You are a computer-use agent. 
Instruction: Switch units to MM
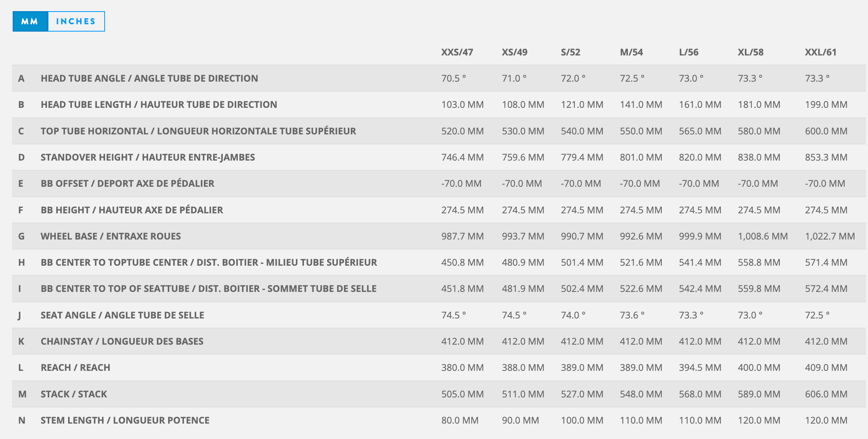click(x=30, y=22)
